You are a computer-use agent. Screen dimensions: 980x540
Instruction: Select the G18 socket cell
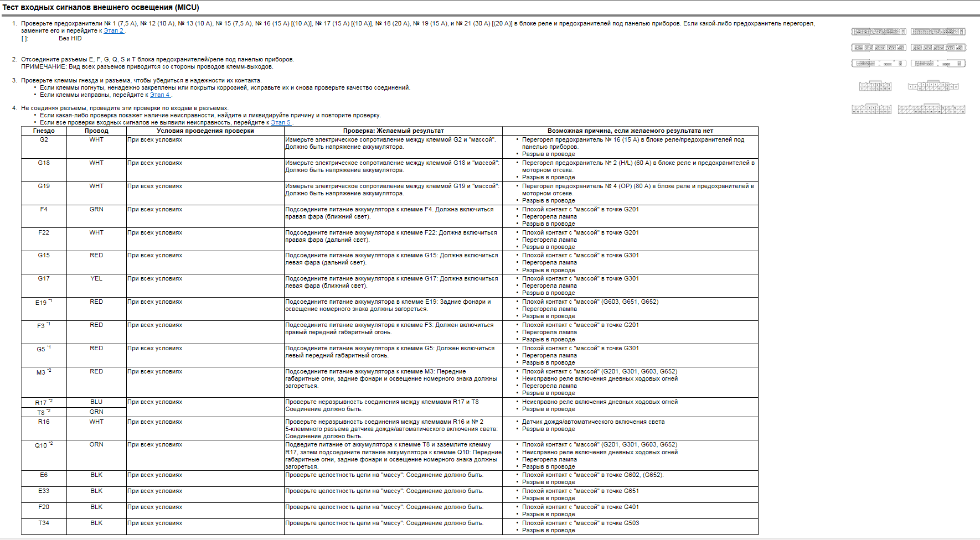click(x=44, y=170)
